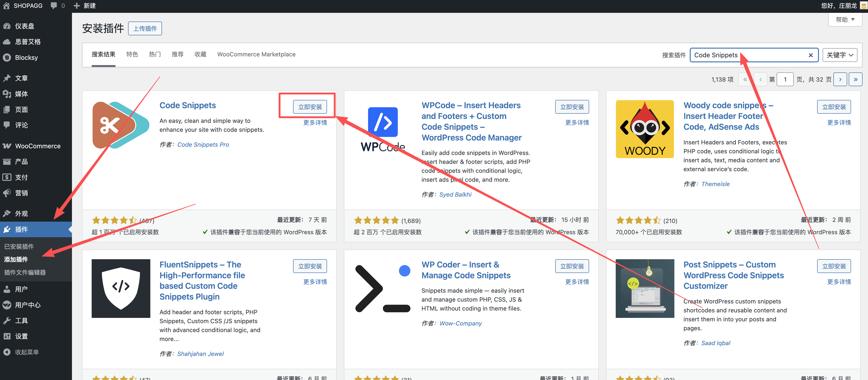868x380 pixels.
Task: Open the 工具 wrench icon
Action: pyautogui.click(x=7, y=320)
